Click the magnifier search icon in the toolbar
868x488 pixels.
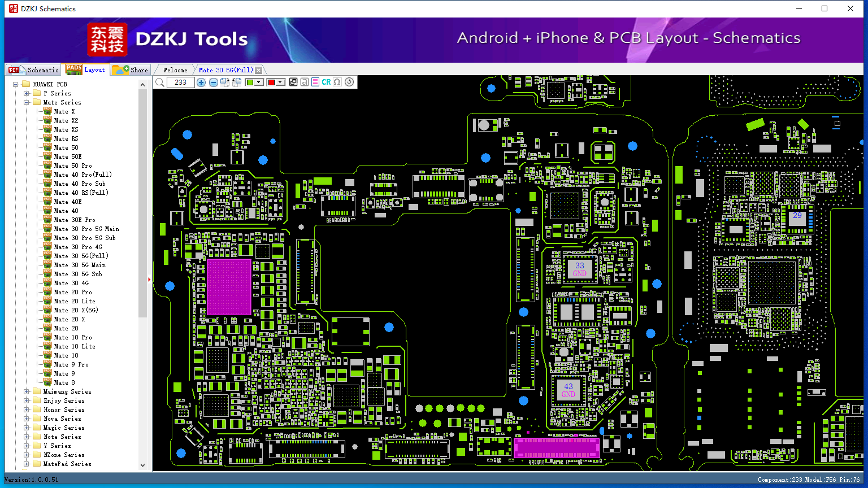(160, 82)
